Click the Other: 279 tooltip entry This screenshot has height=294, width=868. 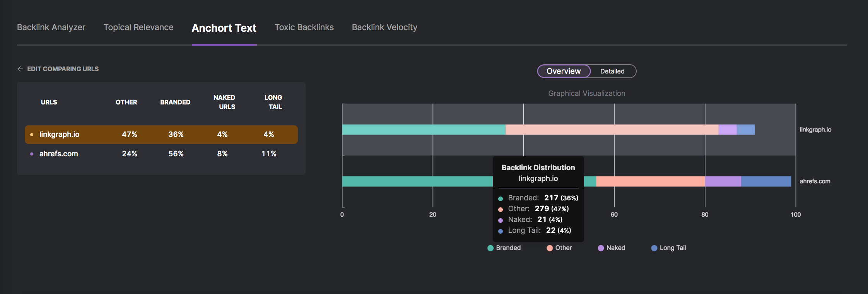pyautogui.click(x=533, y=209)
